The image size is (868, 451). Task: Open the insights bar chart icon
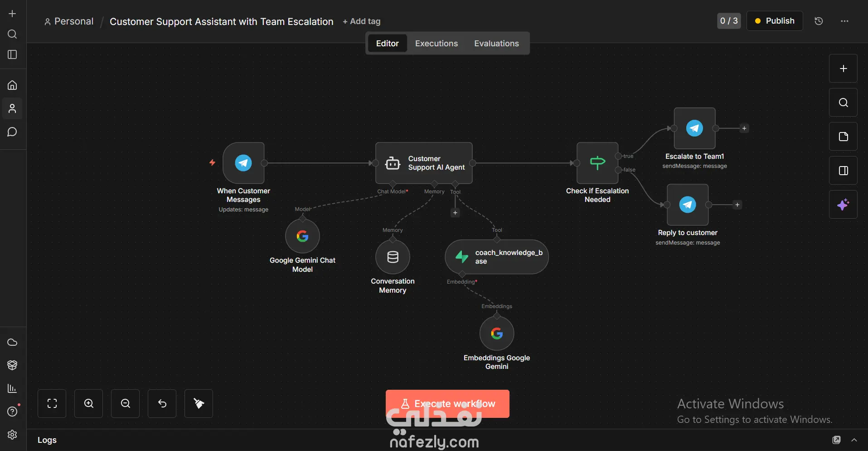pyautogui.click(x=12, y=388)
